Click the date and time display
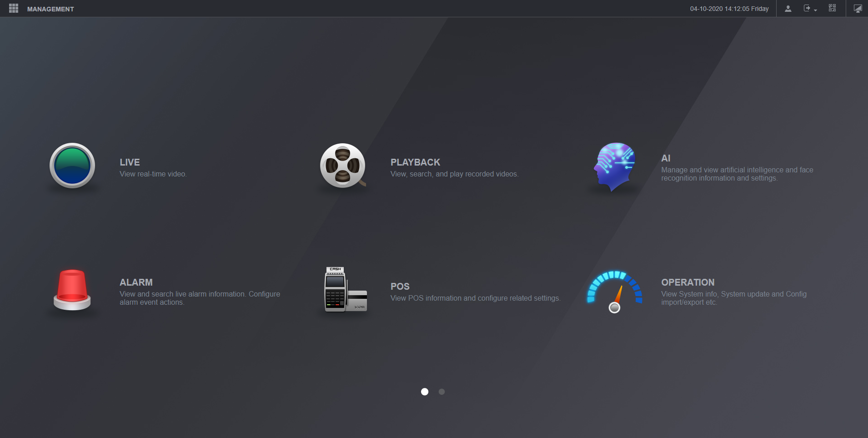The height and width of the screenshot is (438, 868). (729, 9)
